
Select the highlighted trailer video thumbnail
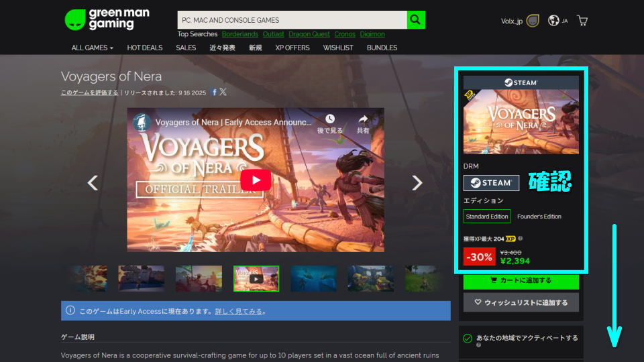(256, 279)
